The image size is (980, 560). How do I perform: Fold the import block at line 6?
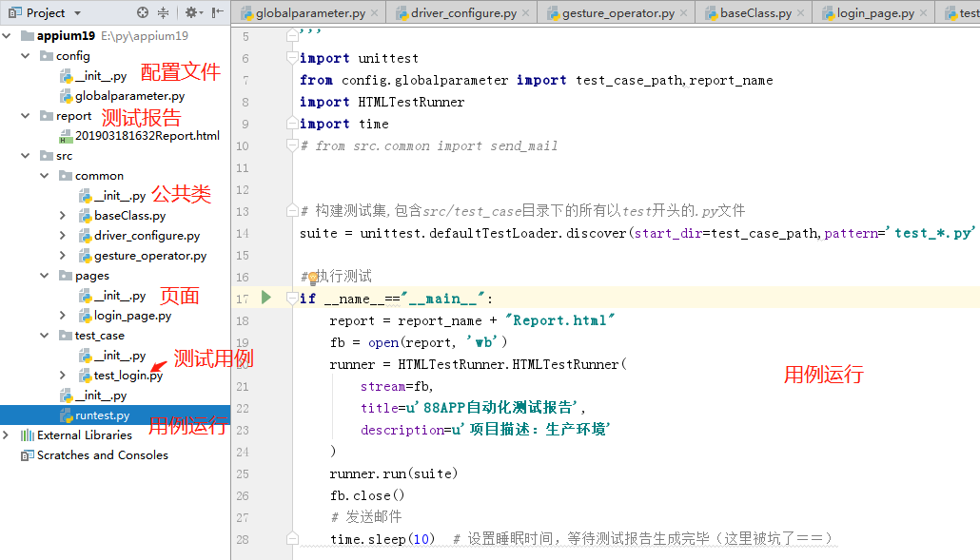(291, 58)
